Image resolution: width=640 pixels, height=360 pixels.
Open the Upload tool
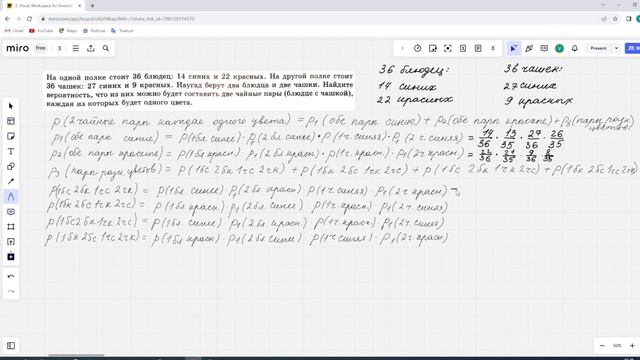(11, 242)
